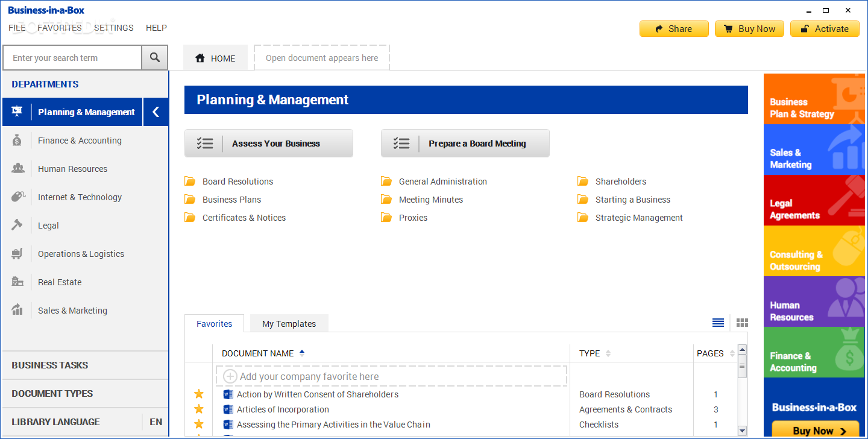Viewport: 868px width, 439px height.
Task: Click the Sales & Marketing chart icon
Action: [17, 310]
